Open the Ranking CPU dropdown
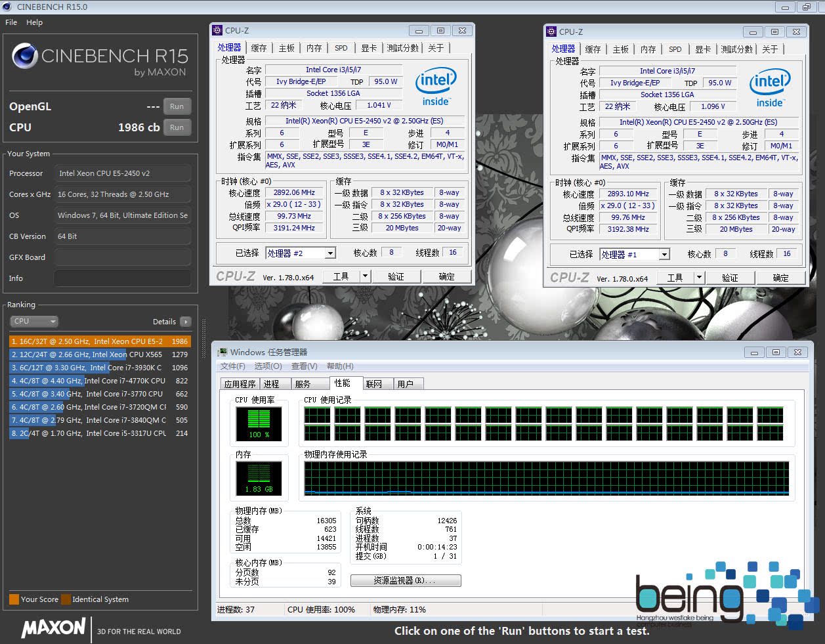 click(34, 321)
